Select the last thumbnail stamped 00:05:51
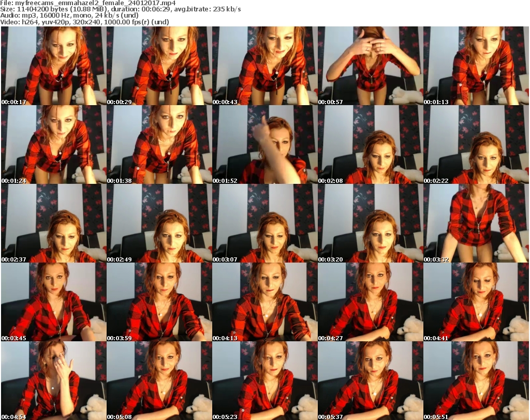The height and width of the screenshot is (420, 530). click(x=476, y=381)
